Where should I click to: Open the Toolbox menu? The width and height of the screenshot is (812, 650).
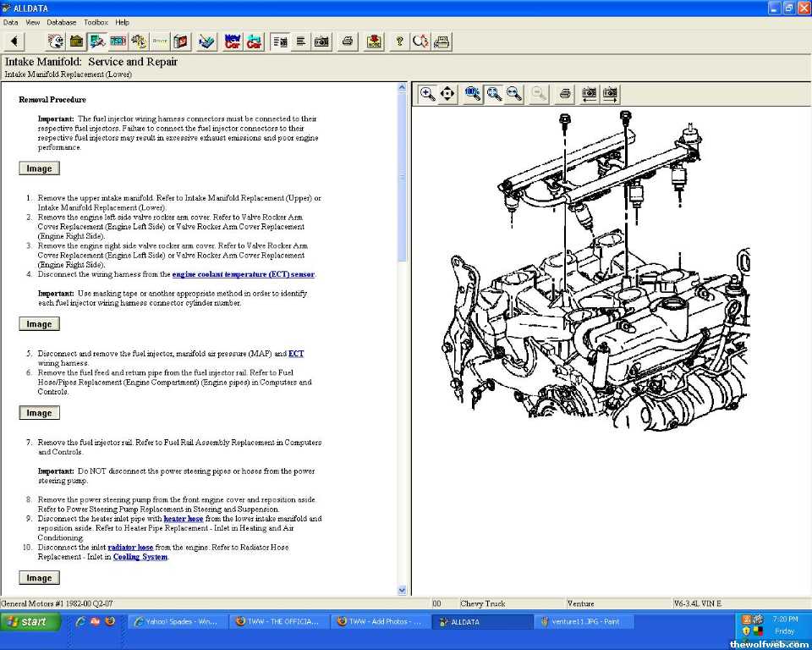point(96,22)
